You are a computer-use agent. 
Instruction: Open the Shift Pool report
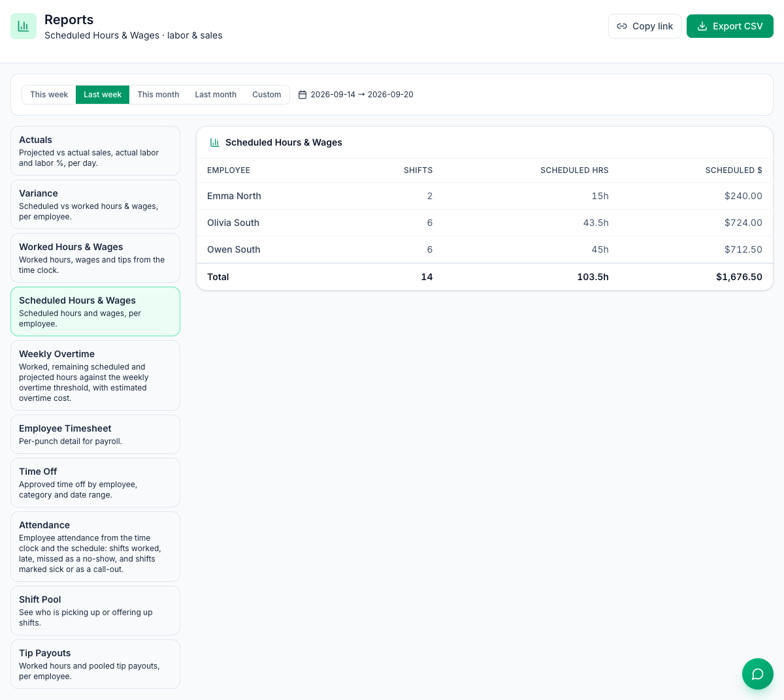click(x=95, y=611)
